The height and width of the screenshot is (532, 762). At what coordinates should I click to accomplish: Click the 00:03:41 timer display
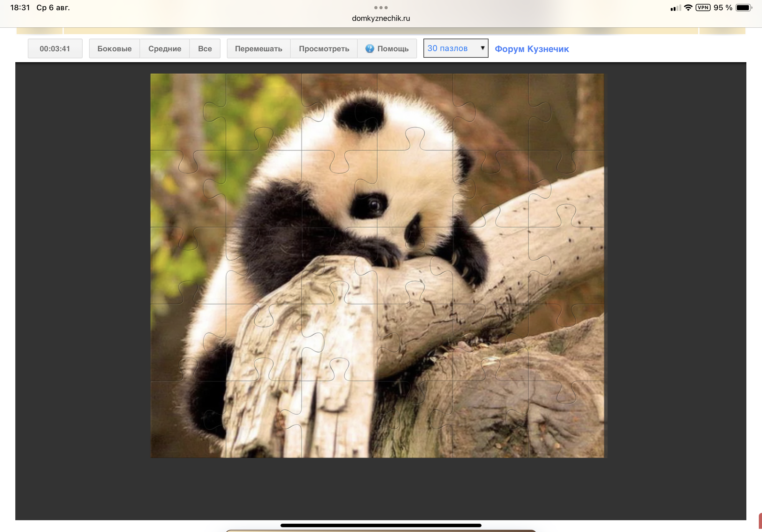click(x=55, y=48)
